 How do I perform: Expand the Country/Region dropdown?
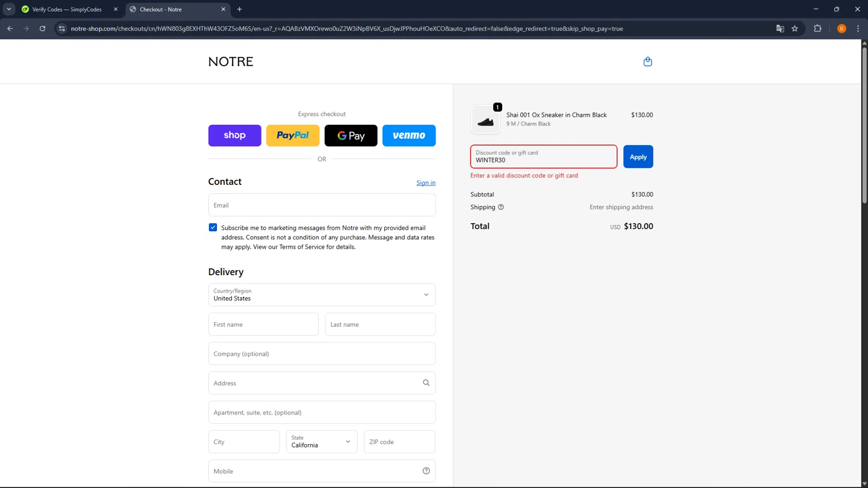tap(322, 295)
